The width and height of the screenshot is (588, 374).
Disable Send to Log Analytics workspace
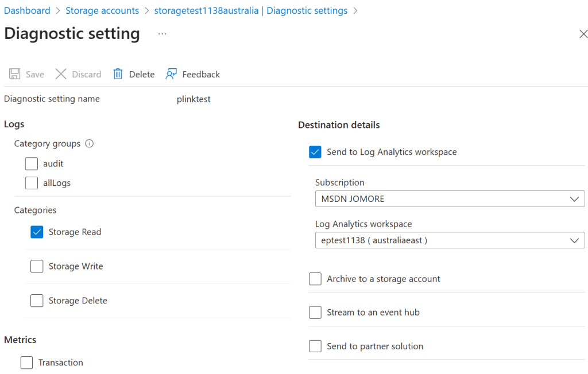click(x=315, y=152)
